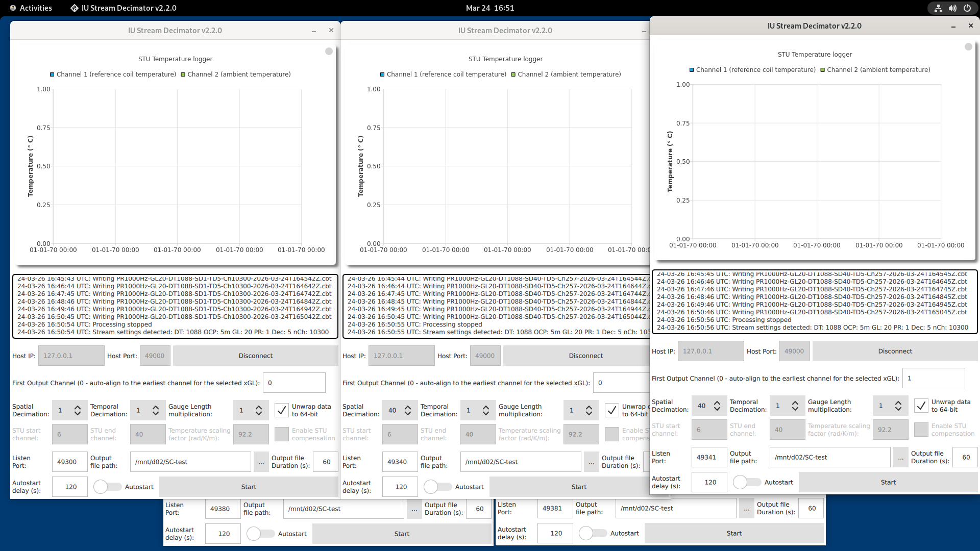The image size is (980, 551).
Task: Click the Channel 1 blue legend marker in left chart
Action: tap(52, 74)
